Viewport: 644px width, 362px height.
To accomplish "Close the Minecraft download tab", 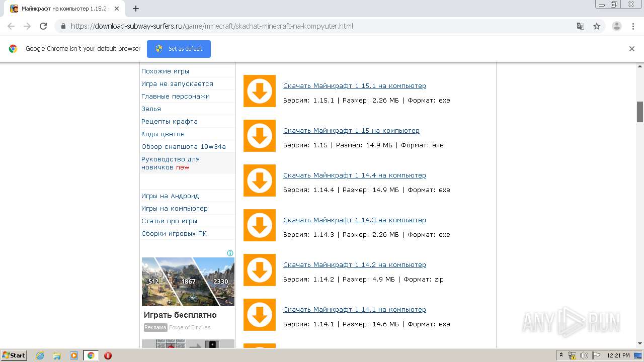I will pos(117,9).
